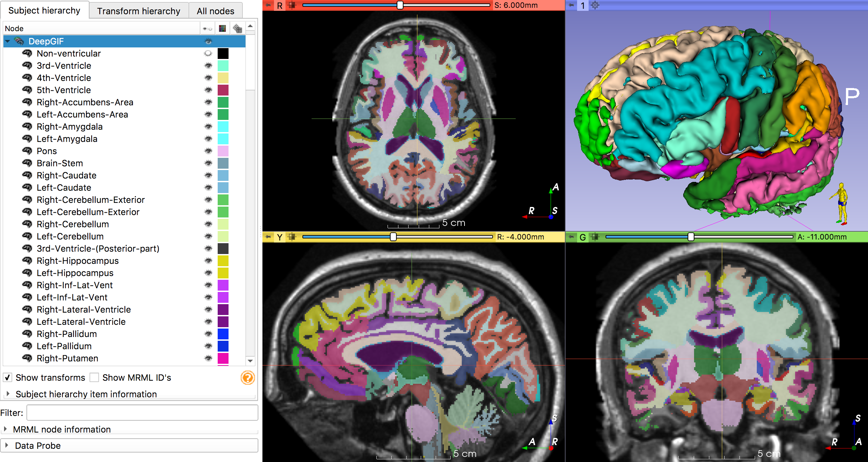Show the hidden Non-ventricular segment
The height and width of the screenshot is (462, 868).
(208, 54)
